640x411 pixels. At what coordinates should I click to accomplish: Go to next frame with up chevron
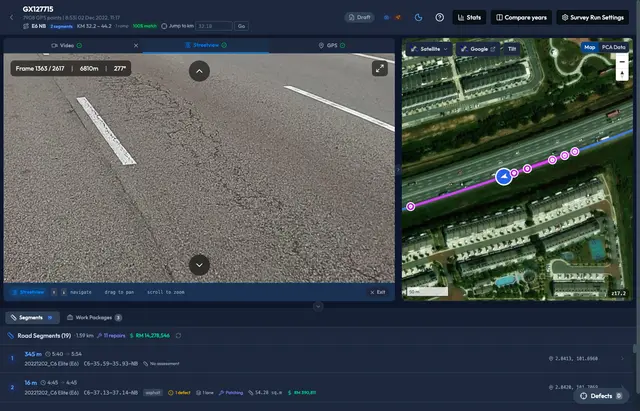[199, 71]
